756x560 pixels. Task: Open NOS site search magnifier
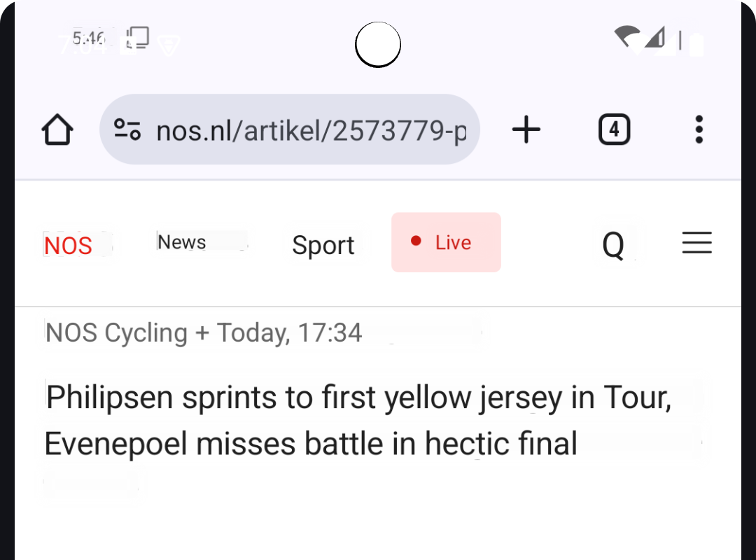pos(614,246)
